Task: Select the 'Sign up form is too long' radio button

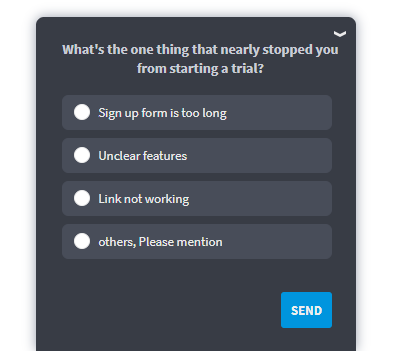Action: pos(82,112)
